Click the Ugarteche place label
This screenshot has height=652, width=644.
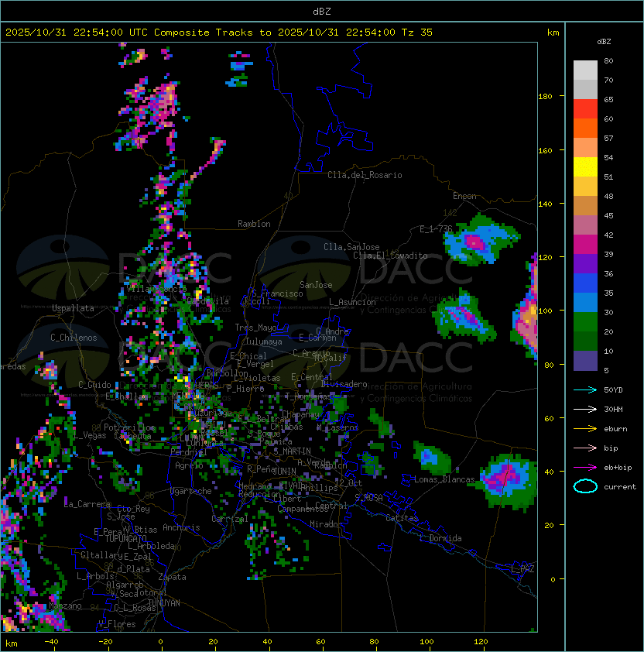tap(191, 491)
